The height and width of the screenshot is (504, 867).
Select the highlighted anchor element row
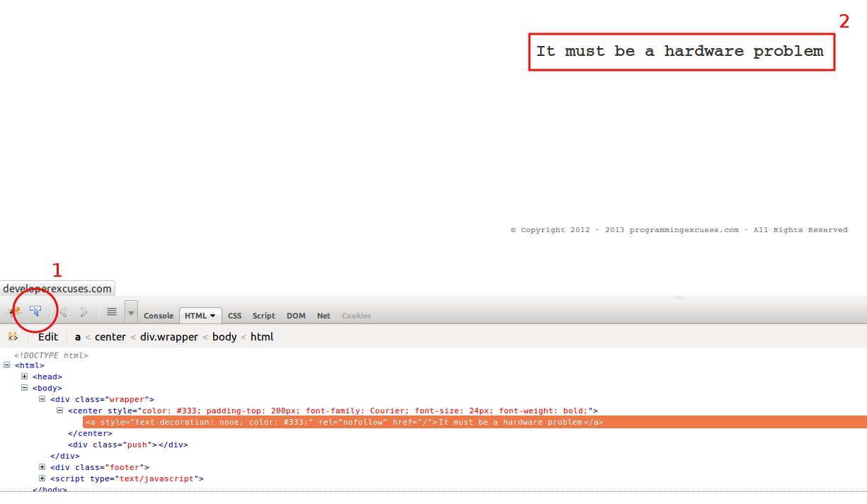344,422
